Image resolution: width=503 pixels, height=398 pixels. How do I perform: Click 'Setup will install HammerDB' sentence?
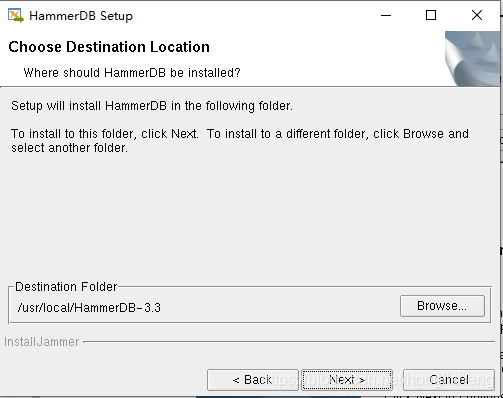click(x=152, y=106)
